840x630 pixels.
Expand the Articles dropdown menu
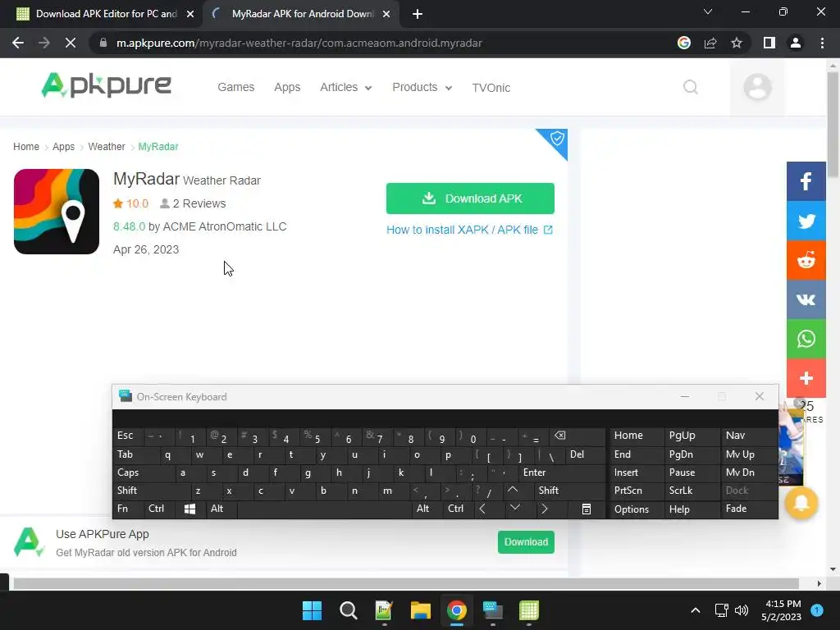point(345,87)
